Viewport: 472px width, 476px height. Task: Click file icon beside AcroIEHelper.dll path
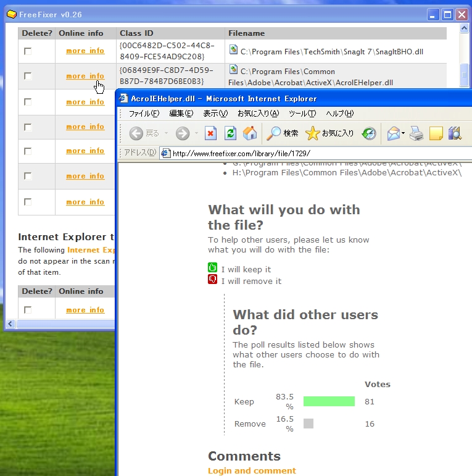233,70
